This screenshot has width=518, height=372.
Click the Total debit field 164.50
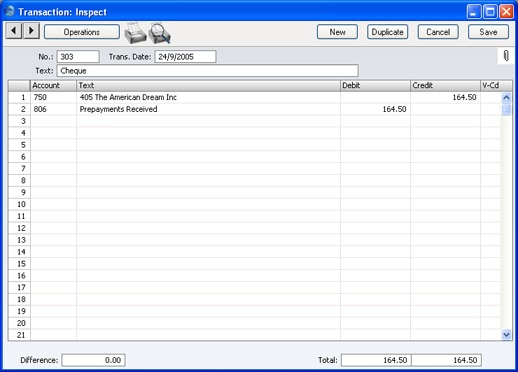click(376, 360)
